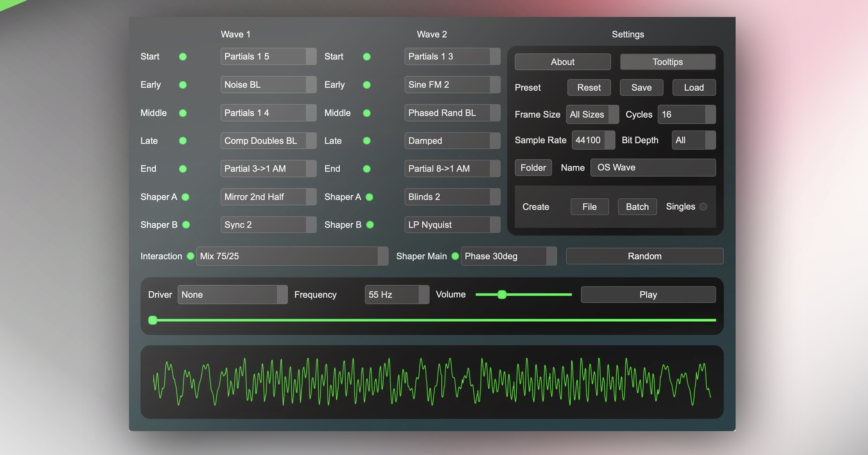Image resolution: width=868 pixels, height=455 pixels.
Task: Toggle the Wave 1 End indicator
Action: tap(183, 169)
